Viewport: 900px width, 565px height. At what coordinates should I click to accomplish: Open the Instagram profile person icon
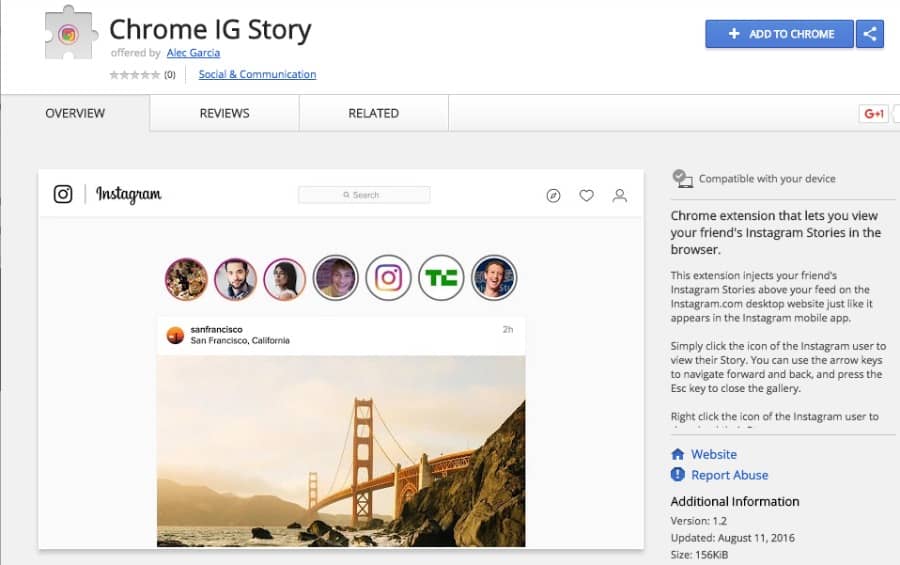(619, 196)
